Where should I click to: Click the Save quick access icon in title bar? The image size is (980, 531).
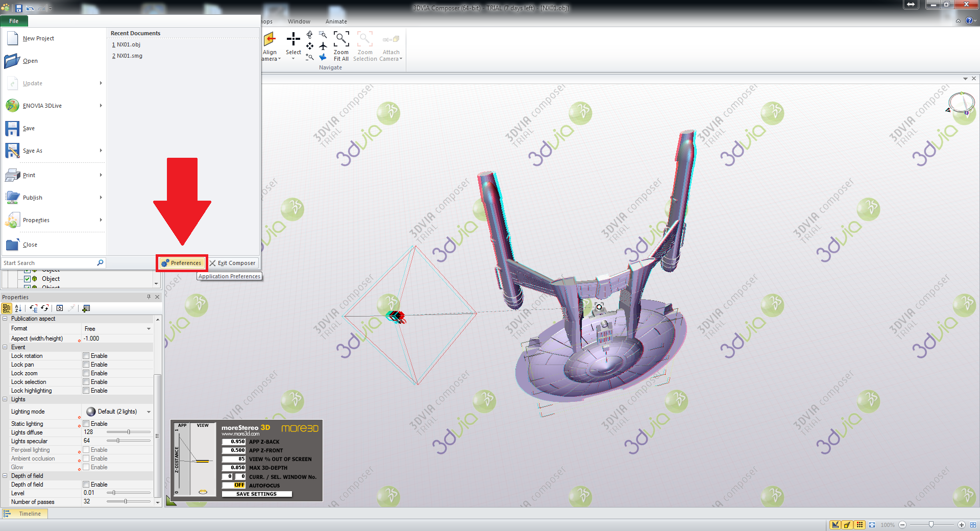19,8
